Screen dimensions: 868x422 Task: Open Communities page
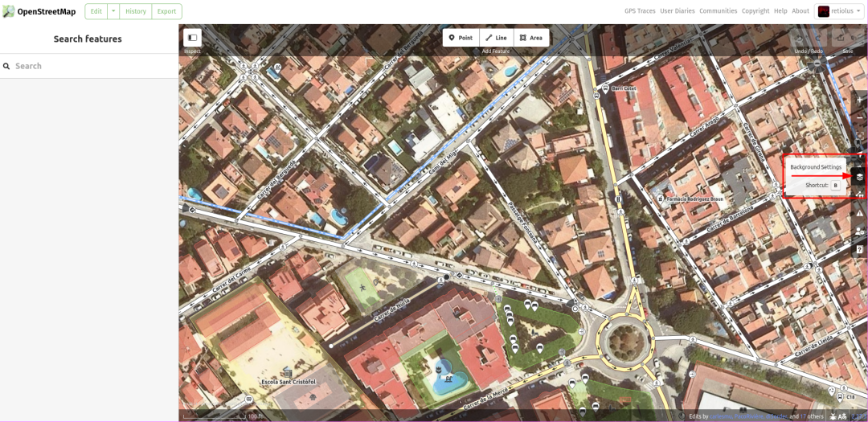718,11
